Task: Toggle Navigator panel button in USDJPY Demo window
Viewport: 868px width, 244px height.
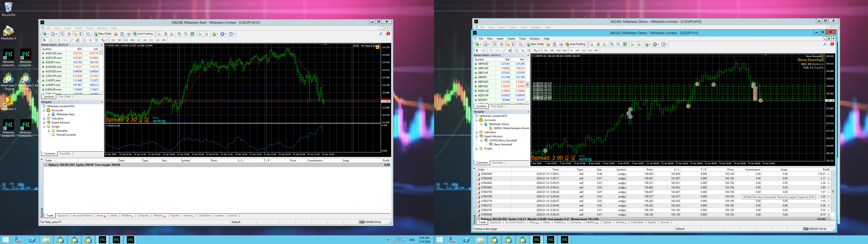Action: pyautogui.click(x=508, y=45)
